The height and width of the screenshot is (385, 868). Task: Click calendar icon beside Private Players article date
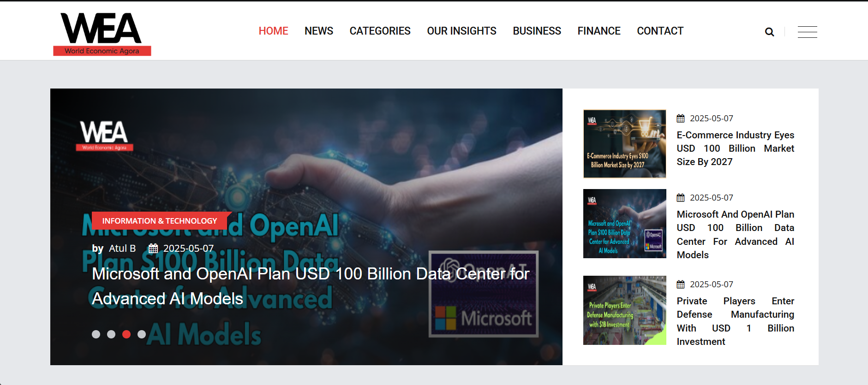[681, 284]
